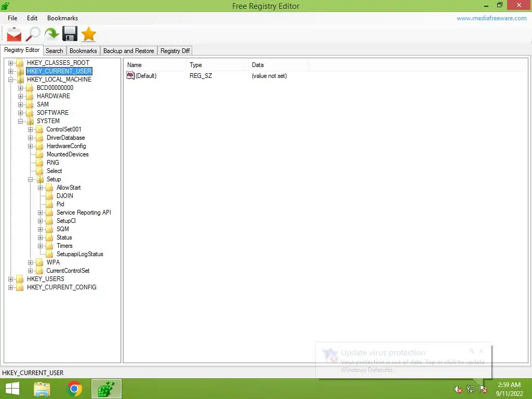Open File Explorer from the taskbar
532x399 pixels.
click(42, 389)
